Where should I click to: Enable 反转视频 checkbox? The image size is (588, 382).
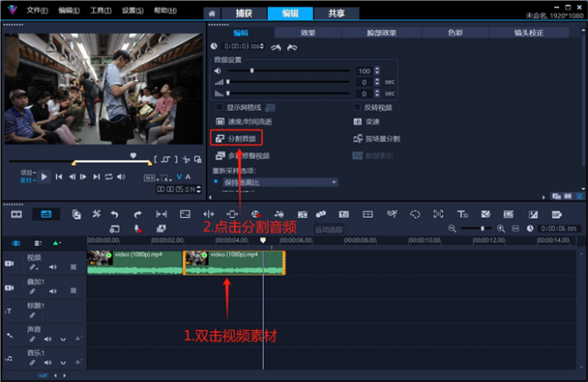[x=357, y=107]
